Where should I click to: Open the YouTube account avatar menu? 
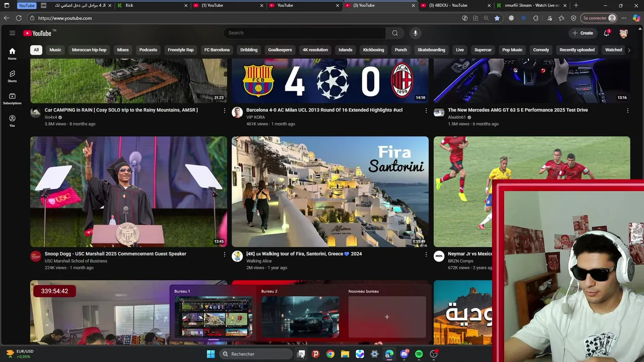coord(624,33)
